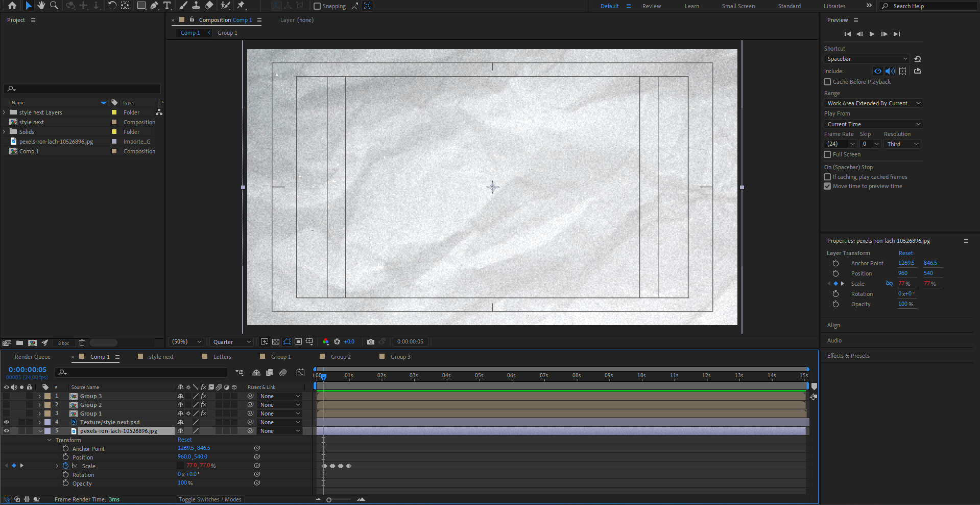Viewport: 980px width, 505px height.
Task: Switch to the Review workspace
Action: [x=652, y=6]
